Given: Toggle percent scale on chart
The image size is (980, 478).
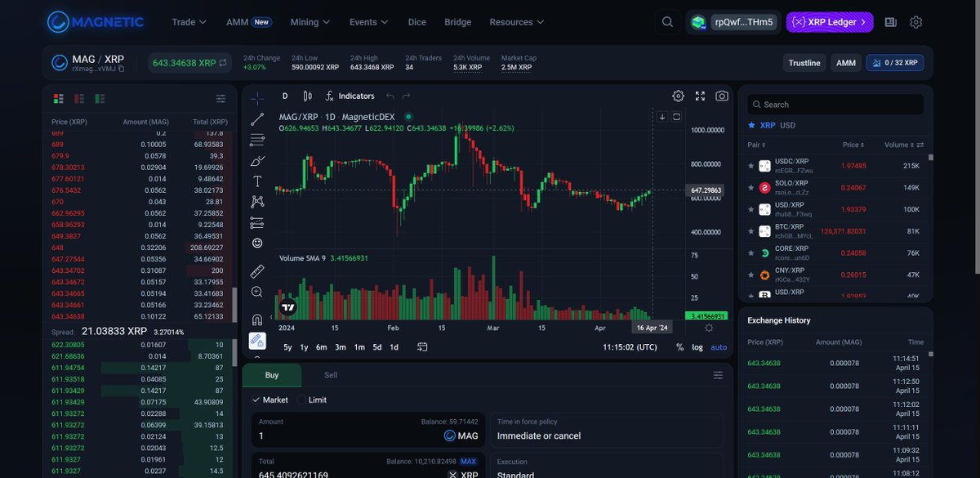Looking at the screenshot, I should 679,347.
